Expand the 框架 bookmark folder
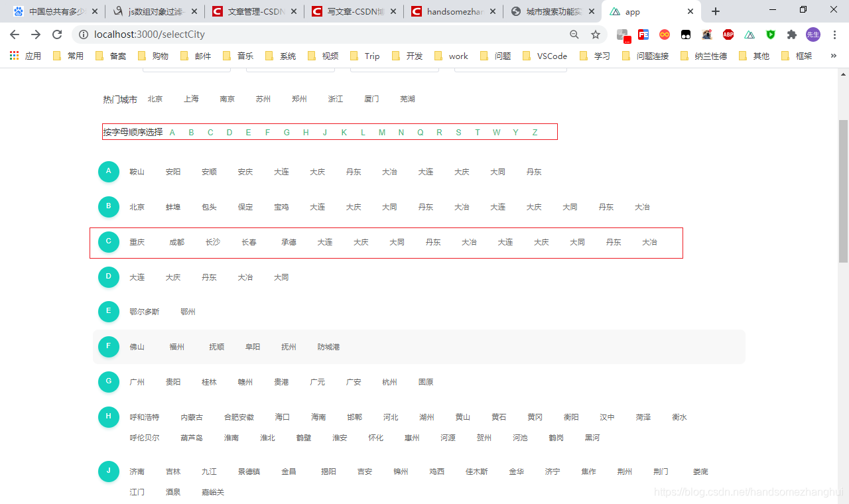 click(797, 56)
